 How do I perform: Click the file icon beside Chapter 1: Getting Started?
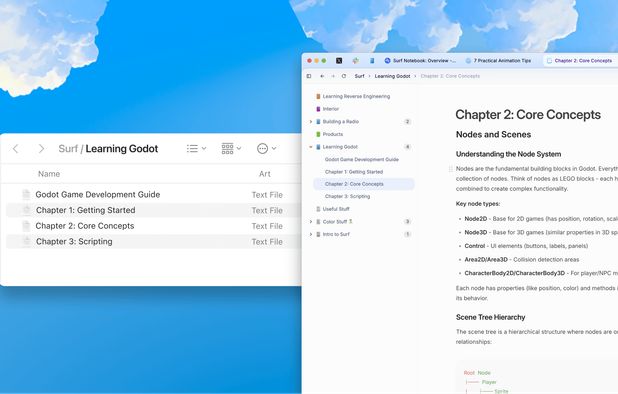[26, 210]
